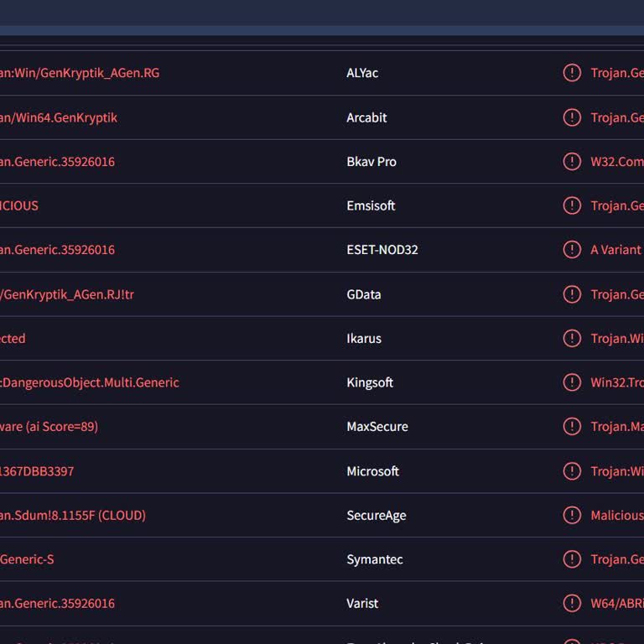Click the Emsisoft detection alert icon
The width and height of the screenshot is (644, 644).
[x=572, y=205]
